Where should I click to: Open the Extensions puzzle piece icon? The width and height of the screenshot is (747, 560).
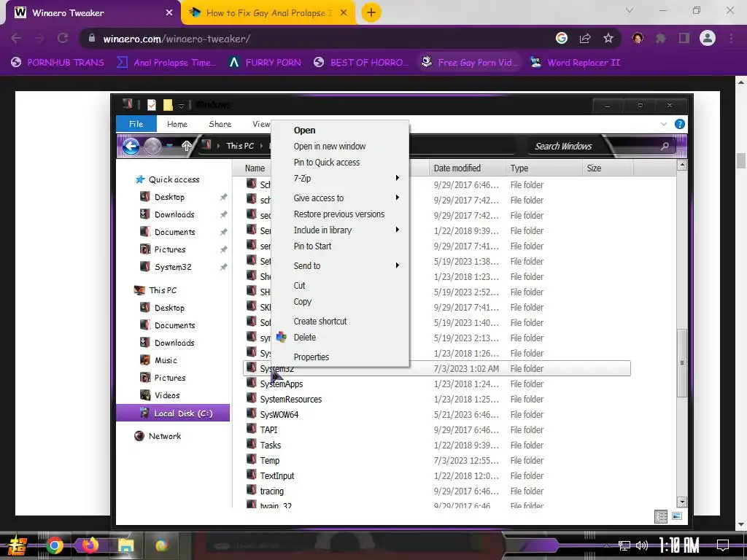660,38
